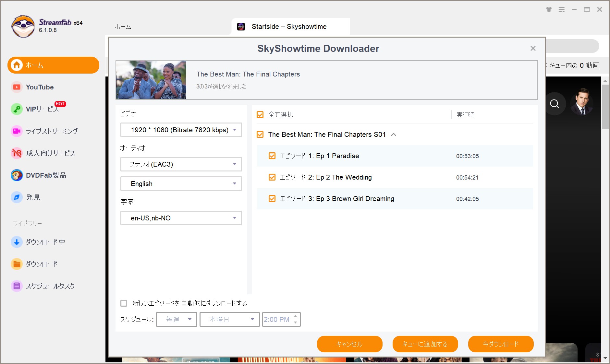Open the 毎週 schedule frequency dropdown
Image resolution: width=610 pixels, height=364 pixels.
point(177,320)
